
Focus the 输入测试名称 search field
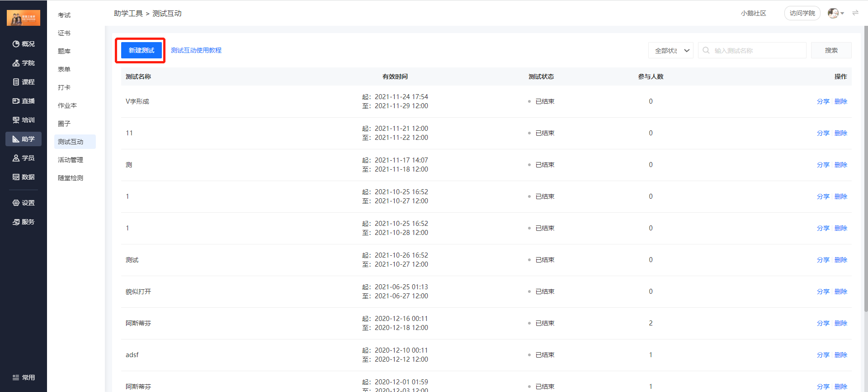point(752,50)
